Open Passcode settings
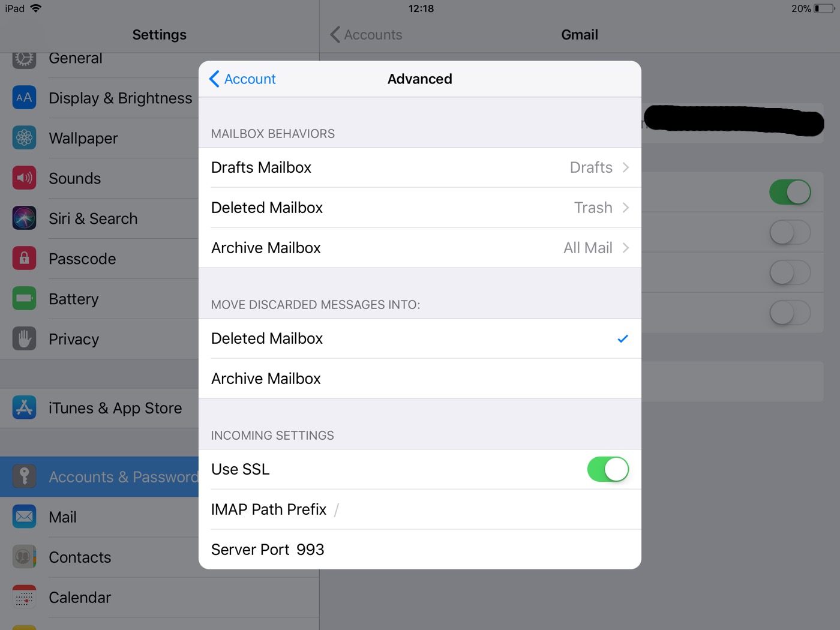 (100, 259)
